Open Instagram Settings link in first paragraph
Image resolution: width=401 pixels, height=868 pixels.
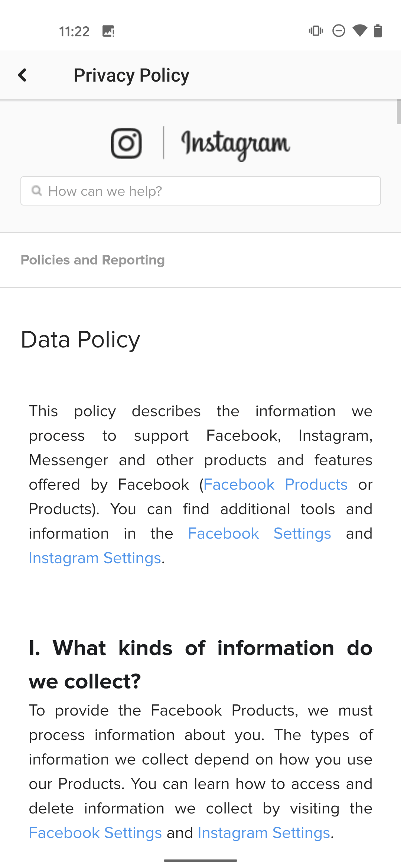pos(95,558)
